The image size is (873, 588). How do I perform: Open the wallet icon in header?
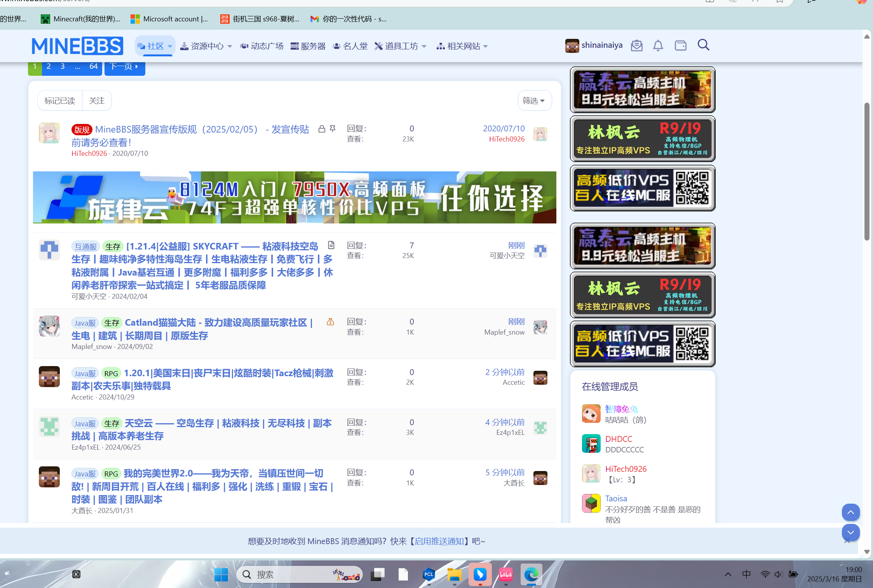[680, 46]
